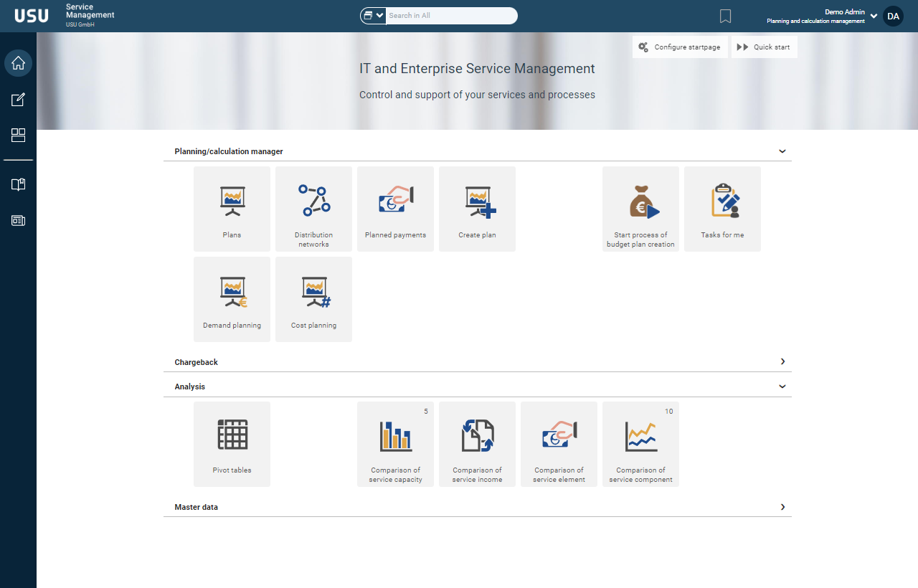Open the Pivot tables tile
The image size is (918, 588).
point(232,444)
